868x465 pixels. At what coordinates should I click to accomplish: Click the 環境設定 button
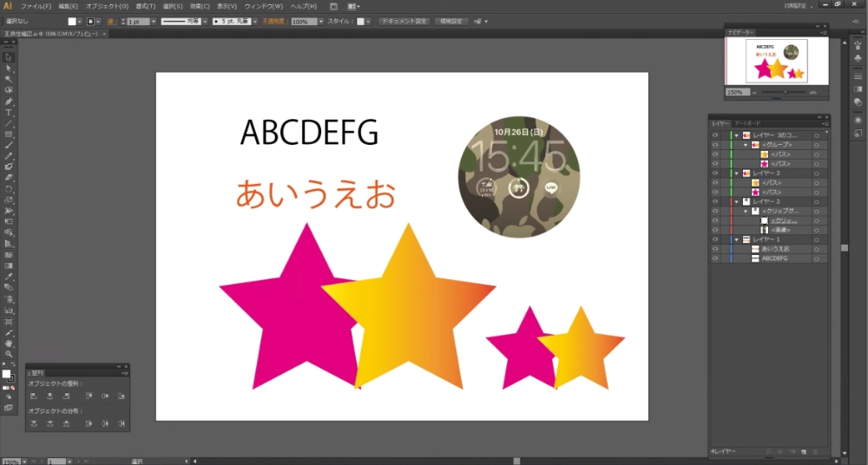coord(451,21)
